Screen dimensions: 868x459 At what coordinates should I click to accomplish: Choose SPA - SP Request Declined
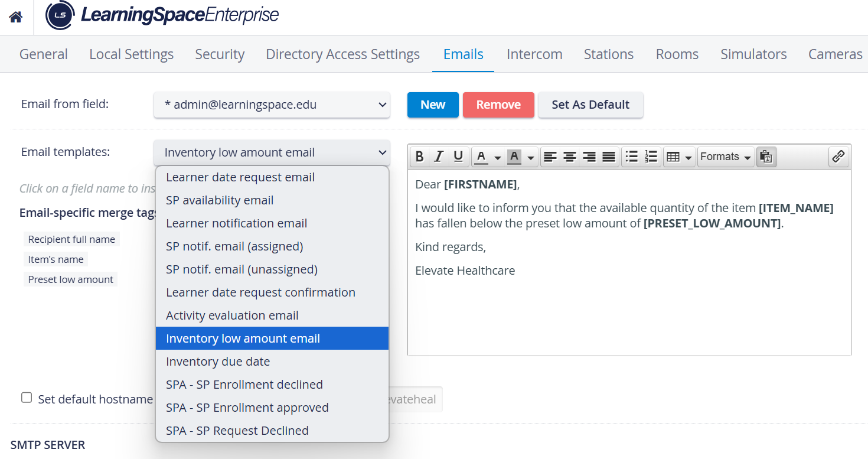pyautogui.click(x=272, y=431)
